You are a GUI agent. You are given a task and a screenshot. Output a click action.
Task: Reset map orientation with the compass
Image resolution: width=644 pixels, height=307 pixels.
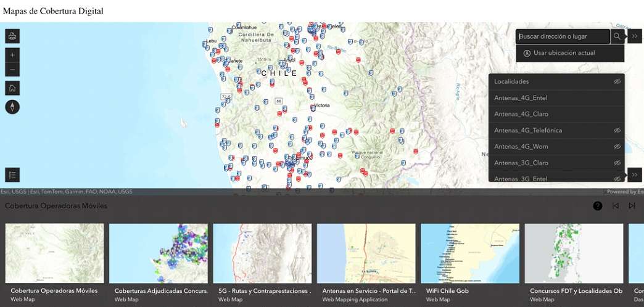coord(12,107)
